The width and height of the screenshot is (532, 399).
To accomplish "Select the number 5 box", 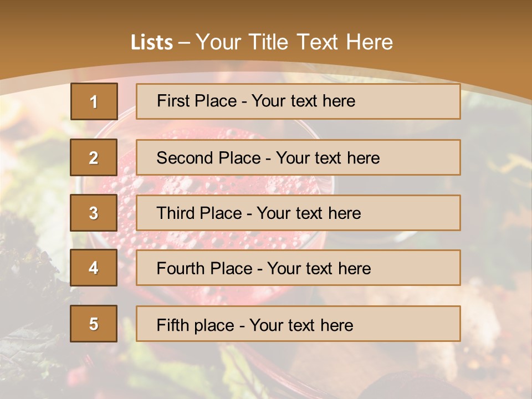I will pyautogui.click(x=94, y=324).
